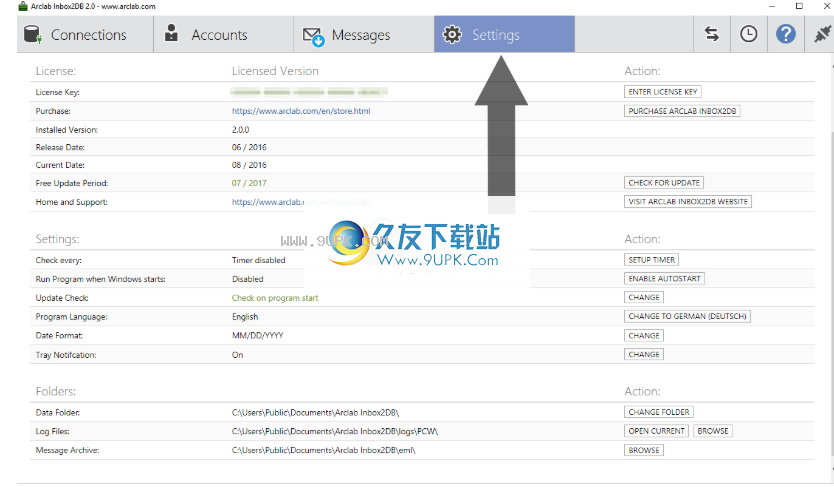
Task: Click the transfer arrows toolbar icon
Action: pos(712,34)
